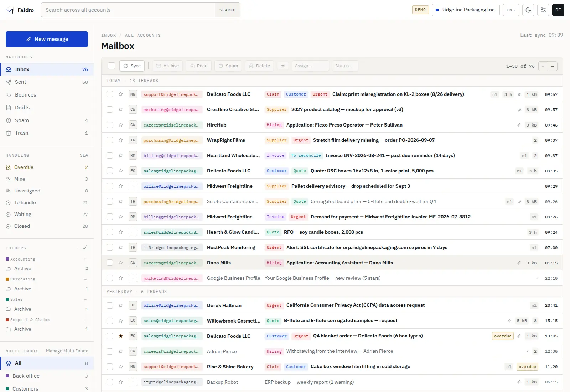This screenshot has width=570, height=392.
Task: Open the Unassigned handling queue
Action: point(47,191)
